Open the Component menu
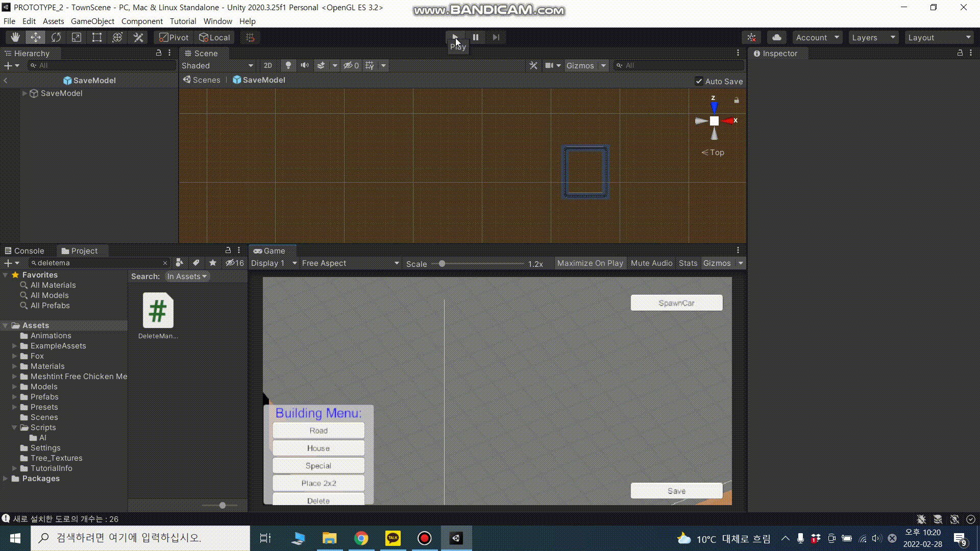Screen dimensions: 980x551 click(142, 21)
